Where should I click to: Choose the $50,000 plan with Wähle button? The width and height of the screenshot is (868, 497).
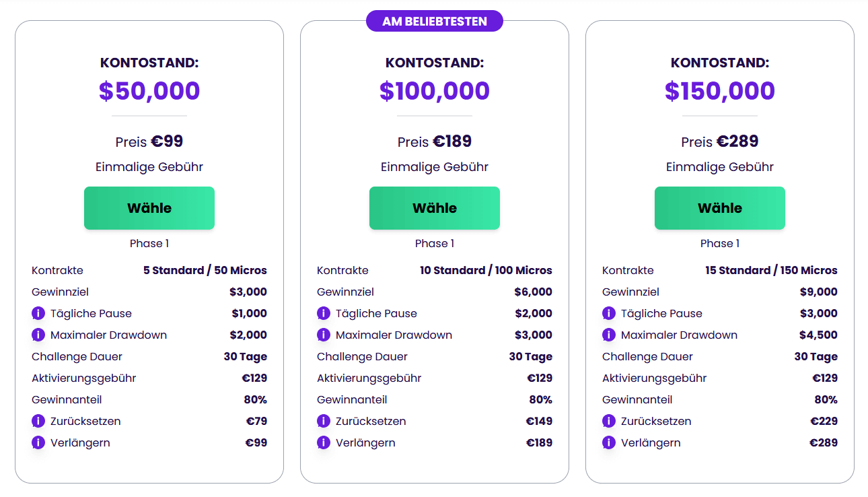149,208
